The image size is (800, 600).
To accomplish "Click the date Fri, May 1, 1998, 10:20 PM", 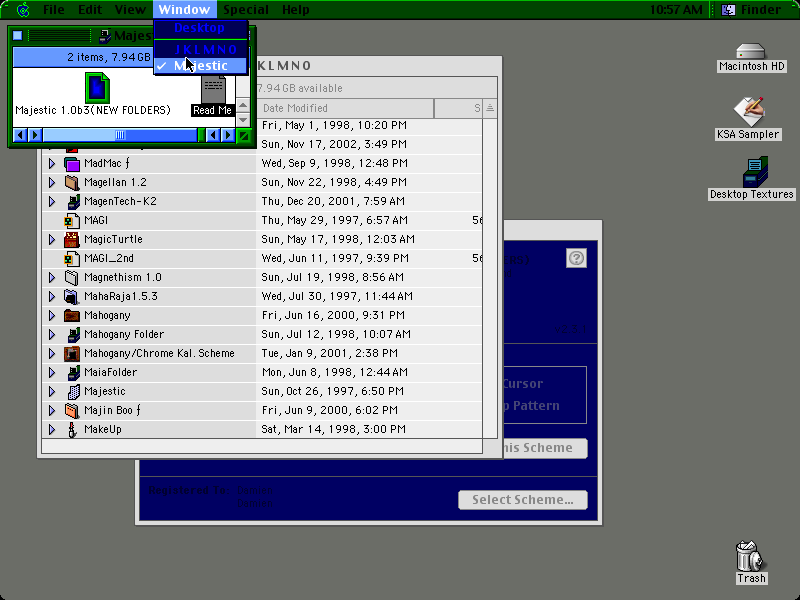I will coord(334,126).
